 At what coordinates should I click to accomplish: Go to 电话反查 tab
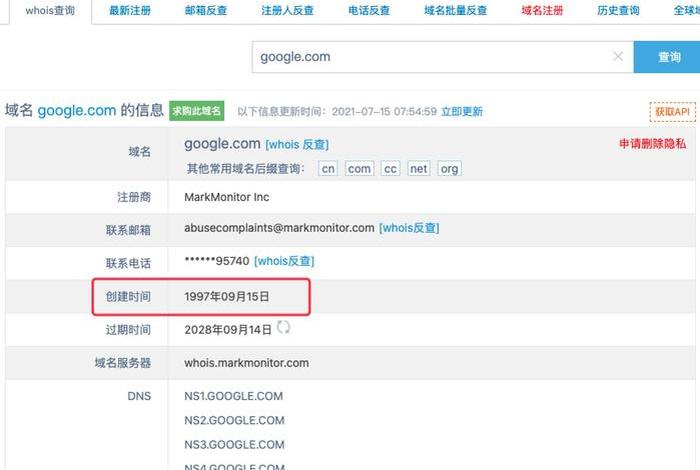coord(369,11)
